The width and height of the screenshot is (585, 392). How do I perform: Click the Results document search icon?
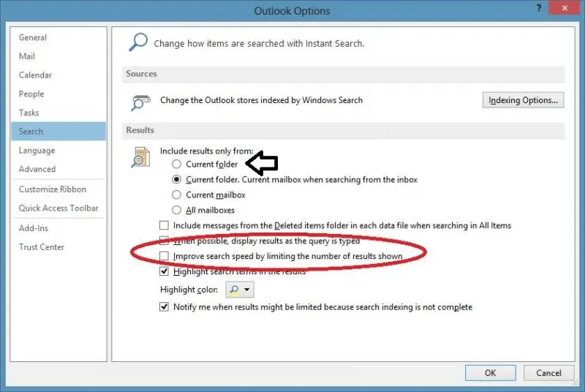tap(140, 157)
